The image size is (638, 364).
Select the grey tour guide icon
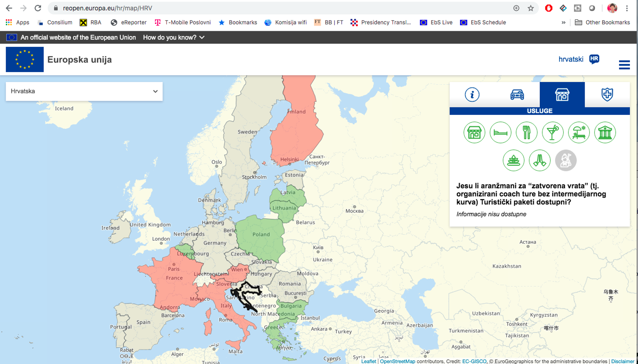[566, 160]
